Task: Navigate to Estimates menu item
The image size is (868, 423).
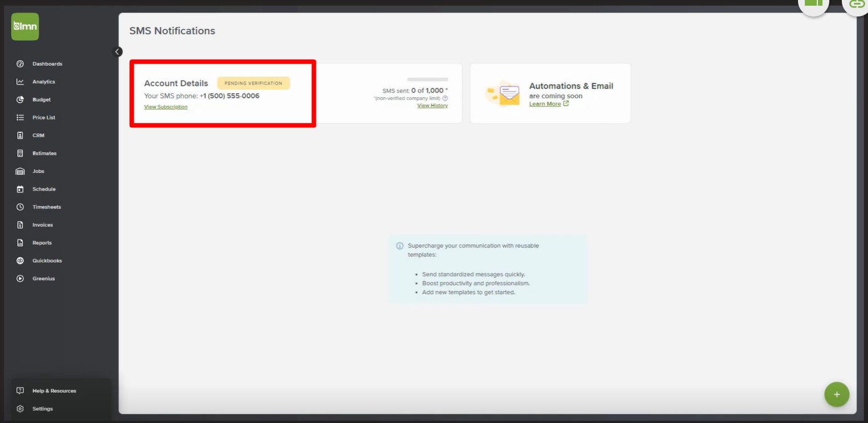Action: 44,154
